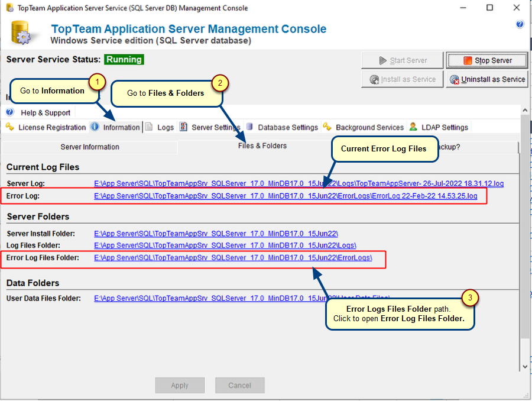Click the Server Install Folder: label
This screenshot has width=532, height=401.
coord(41,234)
